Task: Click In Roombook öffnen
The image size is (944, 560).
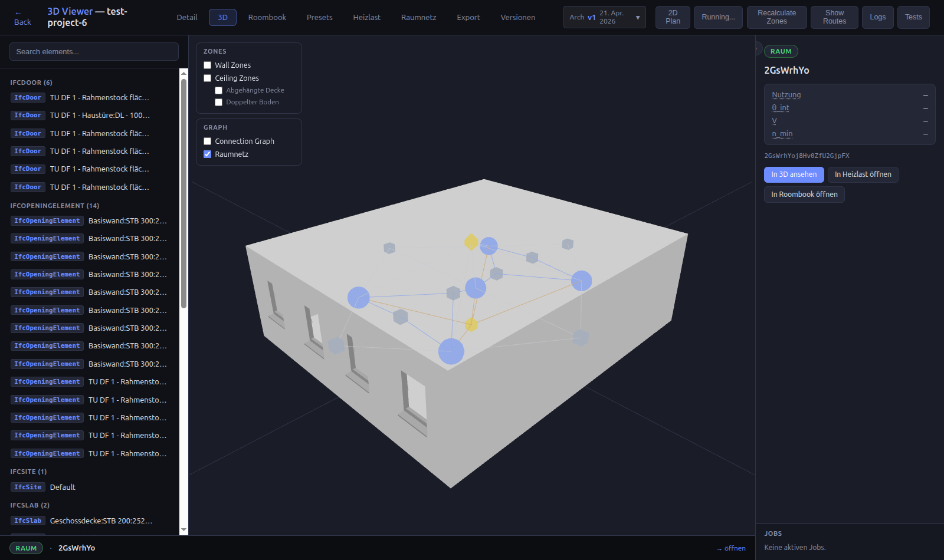Action: point(804,195)
